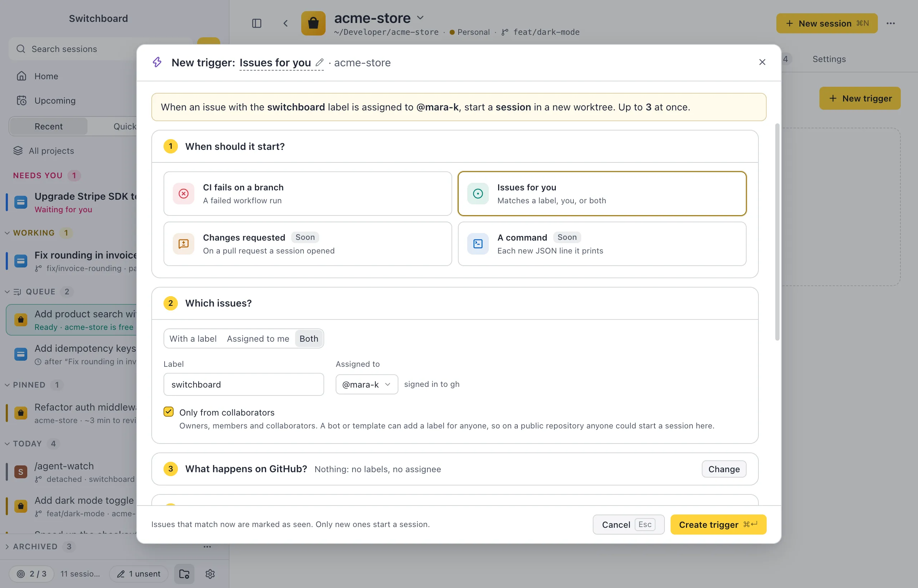The image size is (918, 588).
Task: Open the @mara-k assignee dropdown
Action: pos(366,384)
